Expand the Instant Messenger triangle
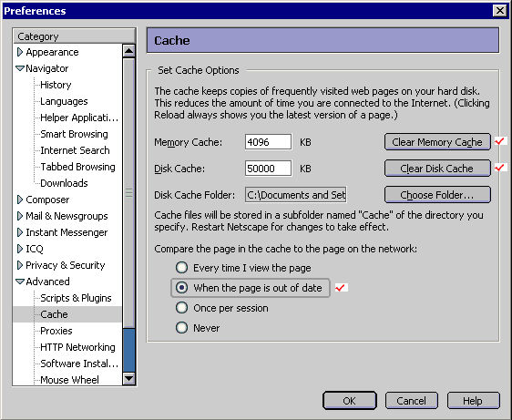 point(20,232)
